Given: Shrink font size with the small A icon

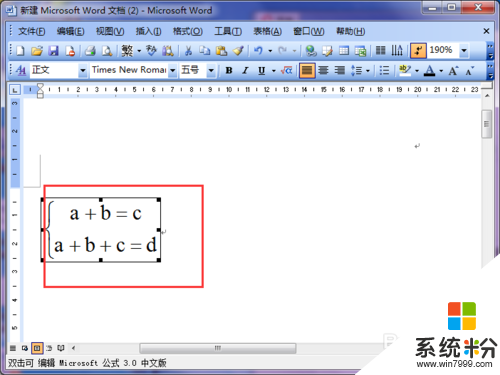Looking at the screenshot, I should pos(469,71).
